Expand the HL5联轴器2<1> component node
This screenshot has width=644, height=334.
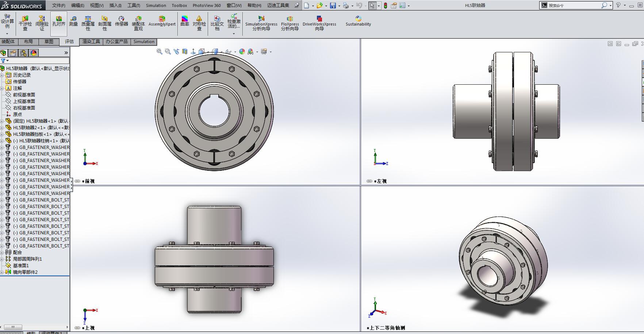2,128
